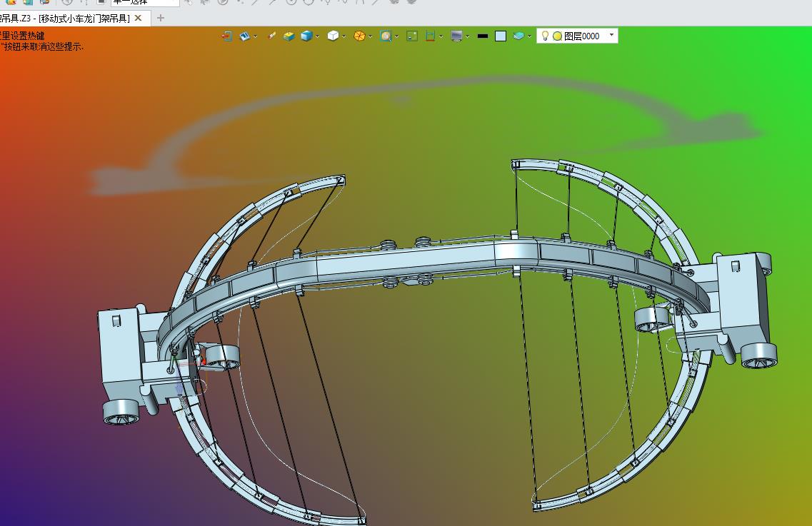
Task: Open the 图层0000 layer dropdown
Action: (x=611, y=35)
